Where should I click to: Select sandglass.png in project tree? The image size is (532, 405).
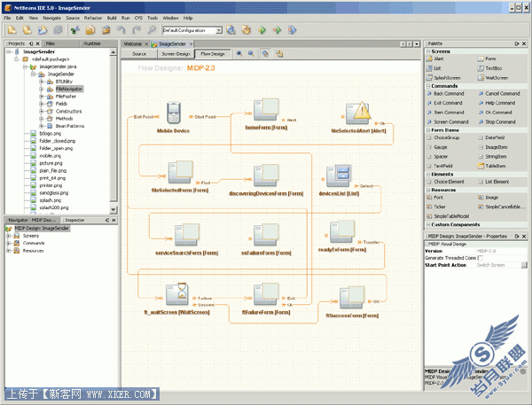point(53,192)
